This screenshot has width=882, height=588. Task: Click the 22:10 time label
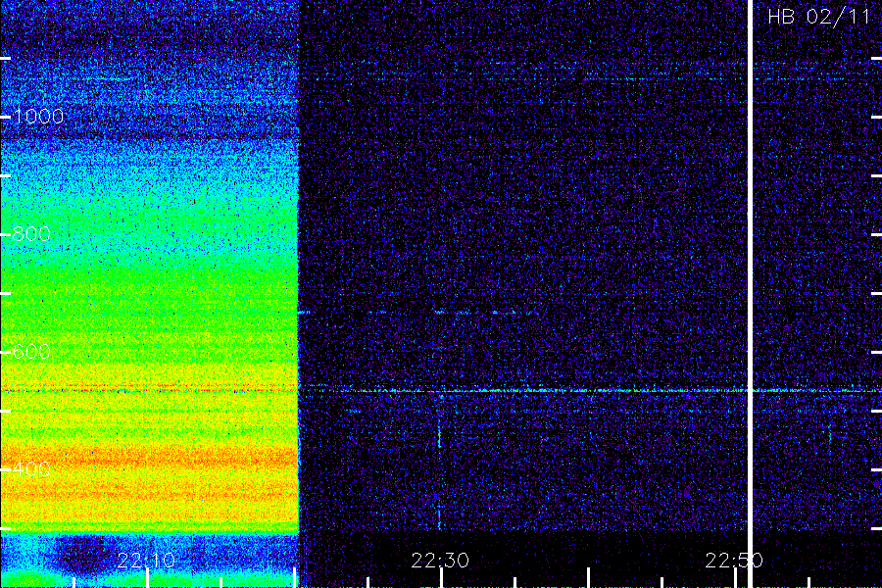146,560
